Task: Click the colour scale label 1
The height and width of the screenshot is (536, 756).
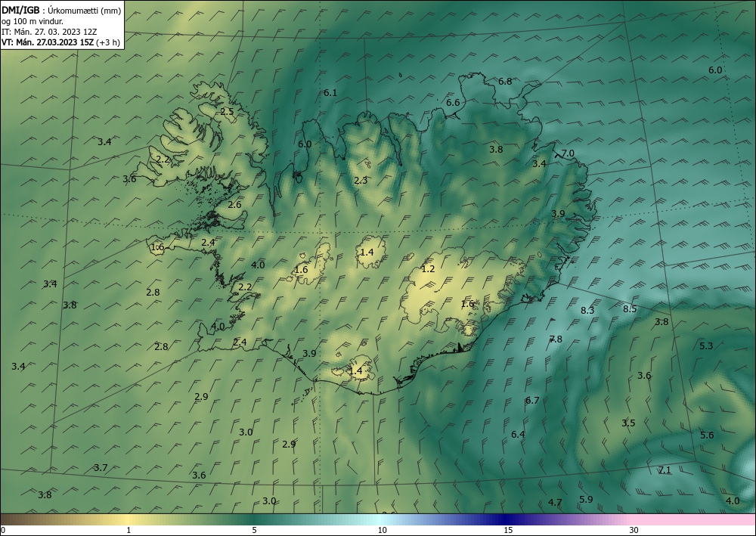Action: tap(129, 530)
